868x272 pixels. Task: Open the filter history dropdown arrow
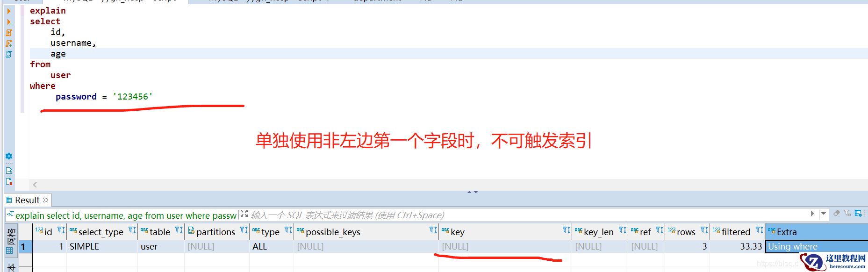[824, 214]
